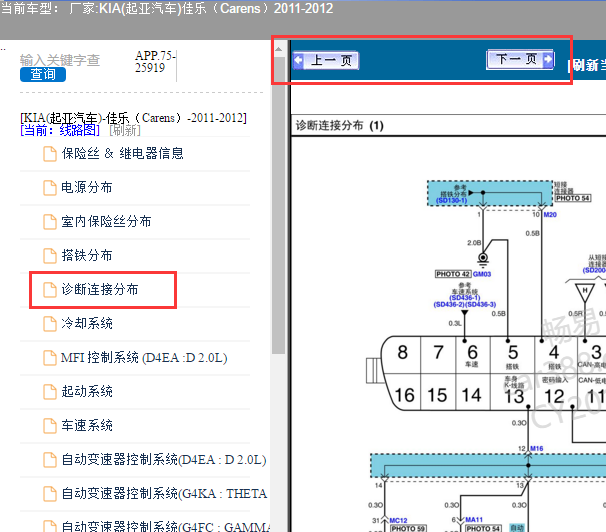Click GM03 ground label in diagram

pos(482,274)
